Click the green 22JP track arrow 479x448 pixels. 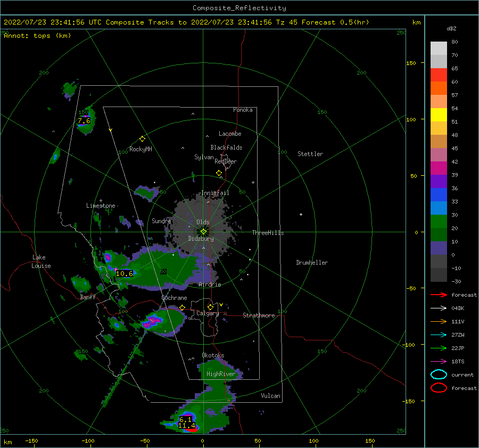click(x=439, y=348)
